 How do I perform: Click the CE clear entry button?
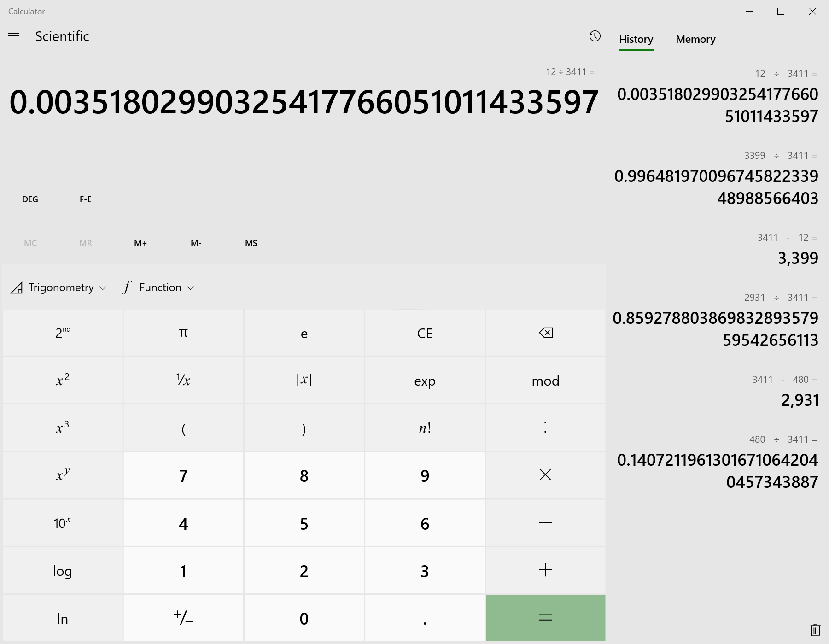pyautogui.click(x=425, y=333)
